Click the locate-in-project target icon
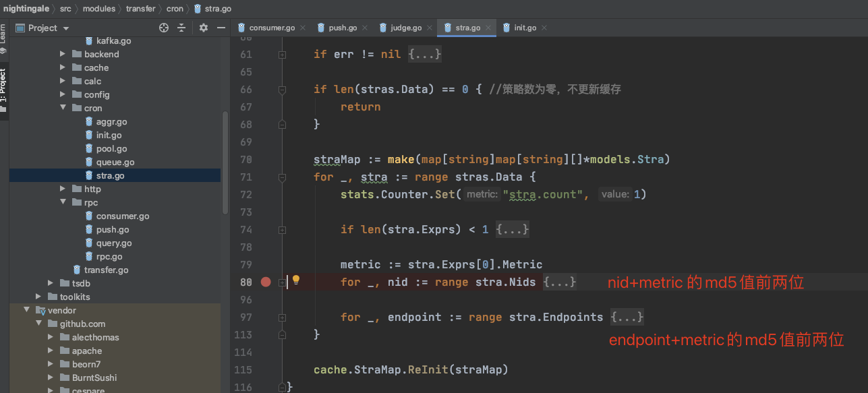Image resolution: width=868 pixels, height=393 pixels. [163, 28]
